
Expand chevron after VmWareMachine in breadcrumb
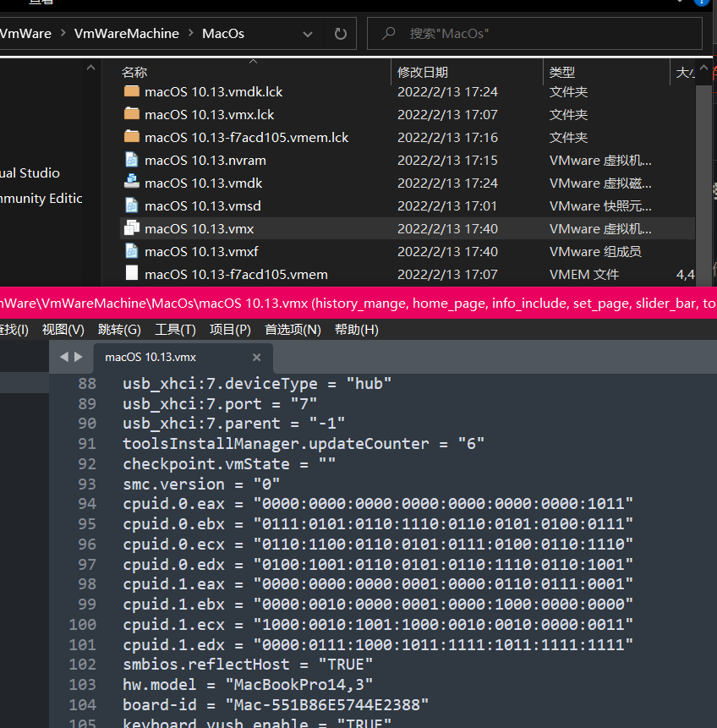coord(191,33)
